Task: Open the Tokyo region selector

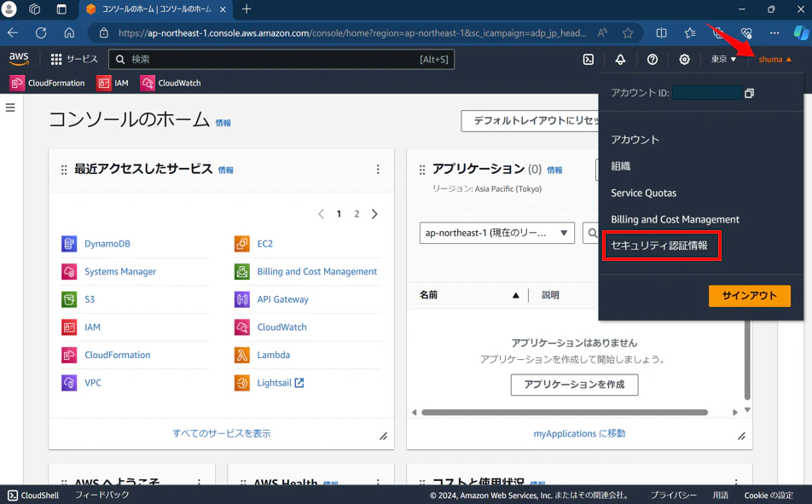Action: 723,60
